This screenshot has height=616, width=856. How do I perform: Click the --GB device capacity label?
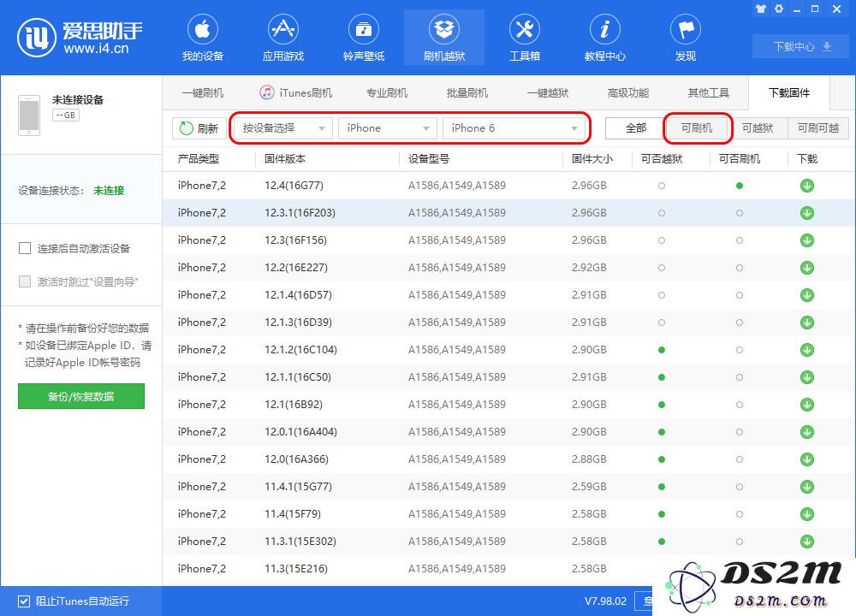pos(66,115)
